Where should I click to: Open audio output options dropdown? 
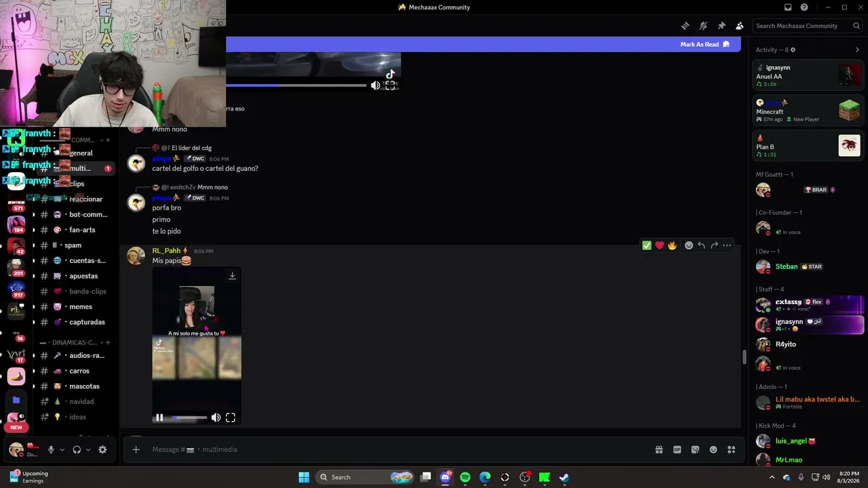point(88,449)
